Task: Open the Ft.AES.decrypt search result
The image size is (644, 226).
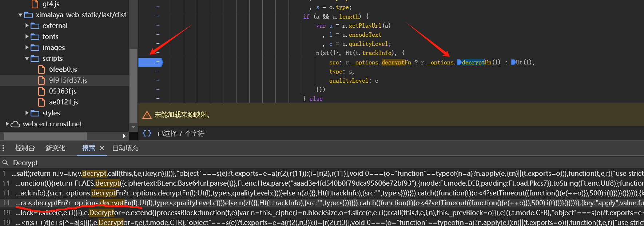Action: point(218,183)
